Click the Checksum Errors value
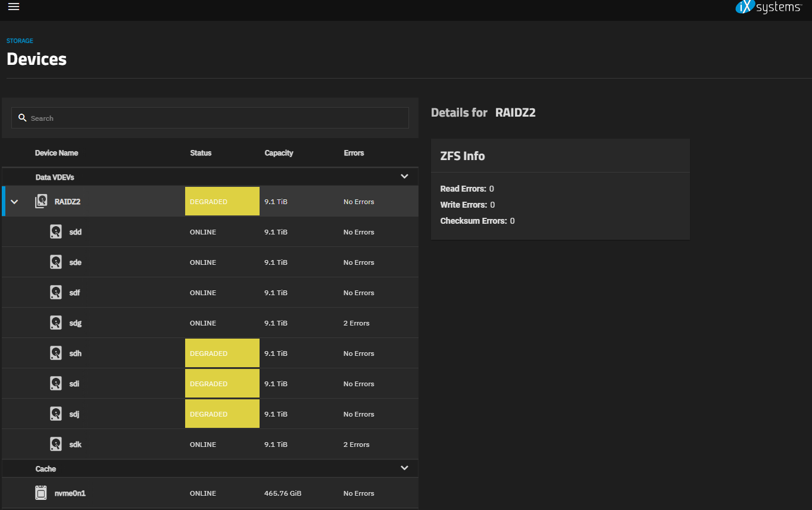 (x=512, y=221)
